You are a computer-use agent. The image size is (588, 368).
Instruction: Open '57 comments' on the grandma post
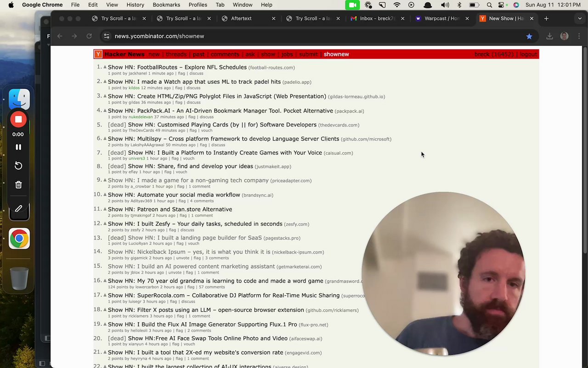coord(212,287)
